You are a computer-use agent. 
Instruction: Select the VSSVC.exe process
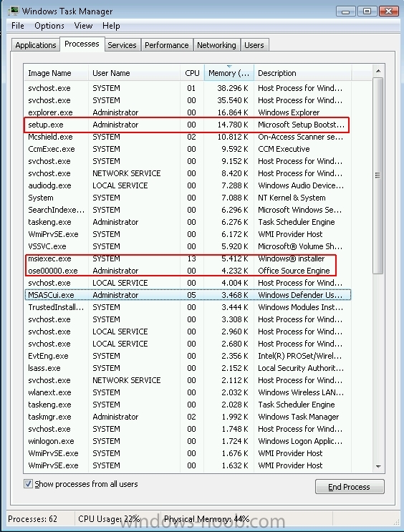click(x=188, y=246)
